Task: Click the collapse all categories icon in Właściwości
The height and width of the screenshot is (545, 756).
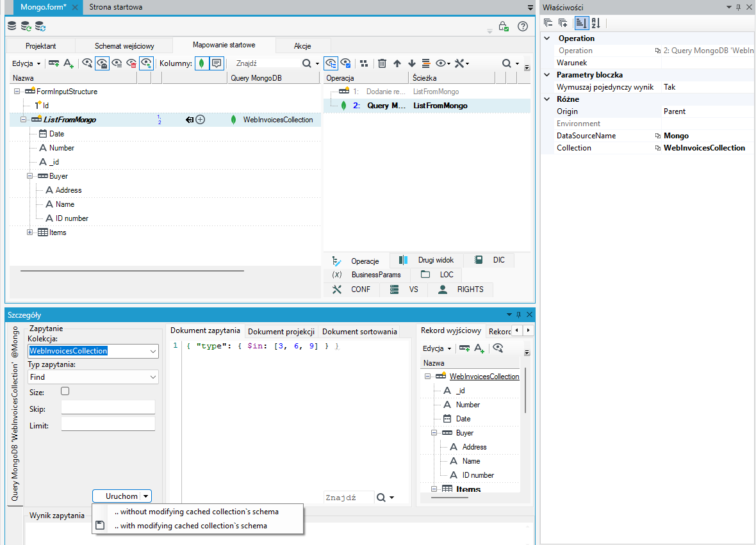Action: (x=548, y=22)
